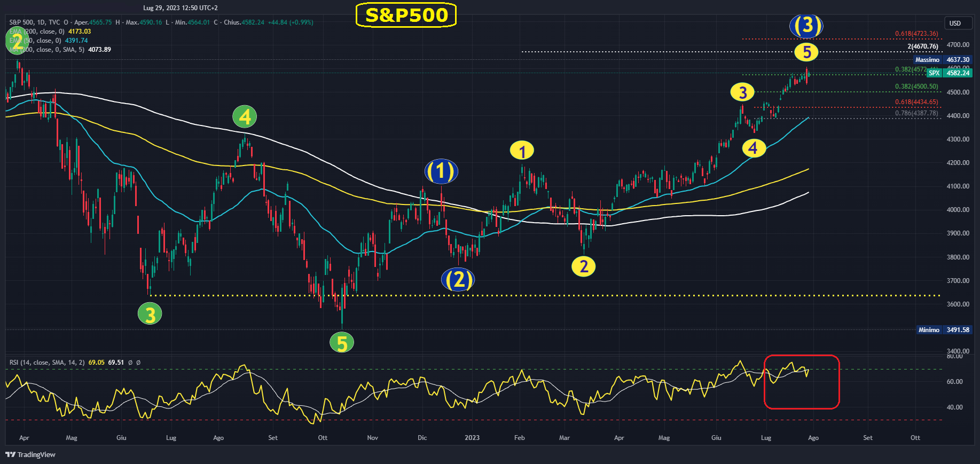Click the Minimo 3491.58 price label
The height and width of the screenshot is (464, 980).
944,330
